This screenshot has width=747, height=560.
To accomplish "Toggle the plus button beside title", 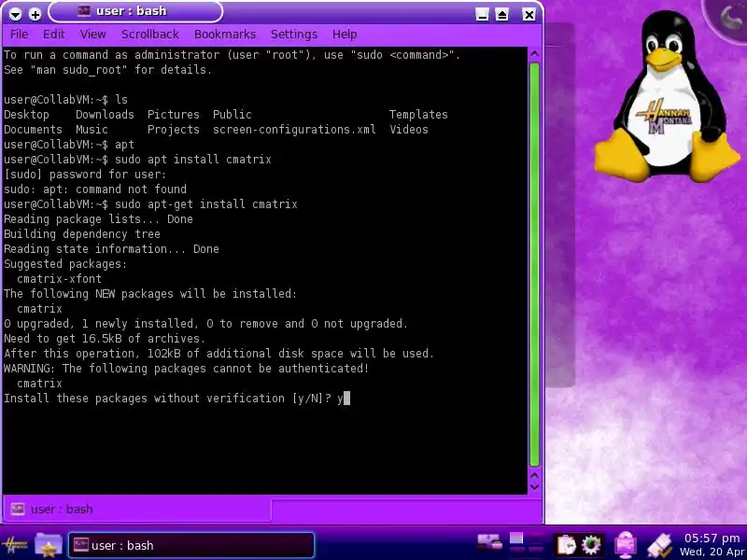I will click(35, 14).
